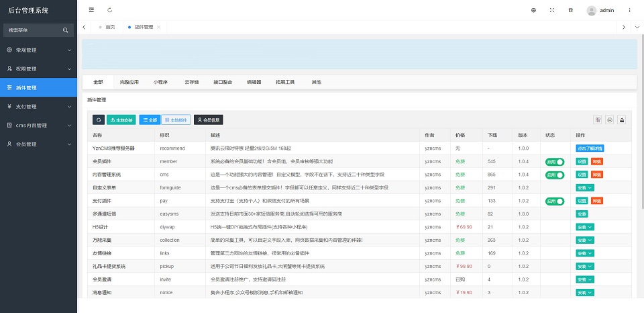Screen dimensions: 644x313
Task: Collapse sidebar with the menu fold icon
Action: click(x=91, y=10)
